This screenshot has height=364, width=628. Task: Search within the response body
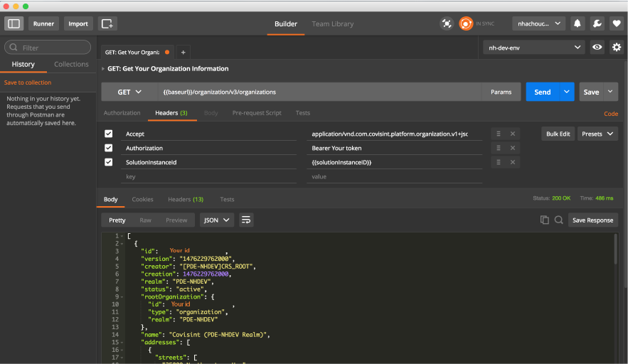point(559,220)
